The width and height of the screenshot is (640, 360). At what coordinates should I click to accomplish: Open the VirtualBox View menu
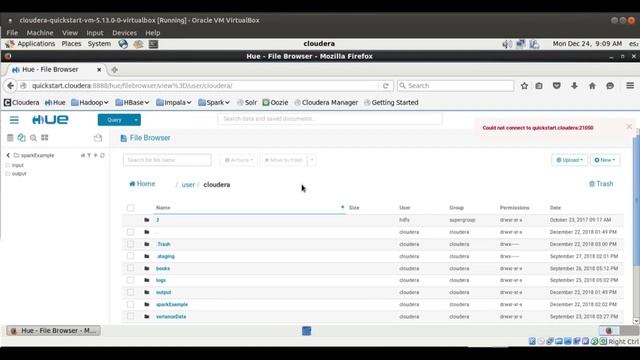click(x=70, y=33)
